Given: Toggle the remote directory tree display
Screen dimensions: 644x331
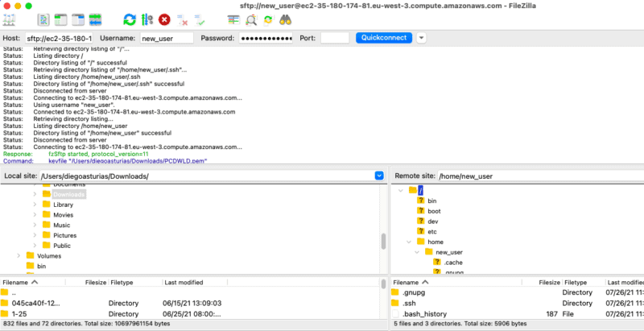Looking at the screenshot, I should (x=78, y=19).
